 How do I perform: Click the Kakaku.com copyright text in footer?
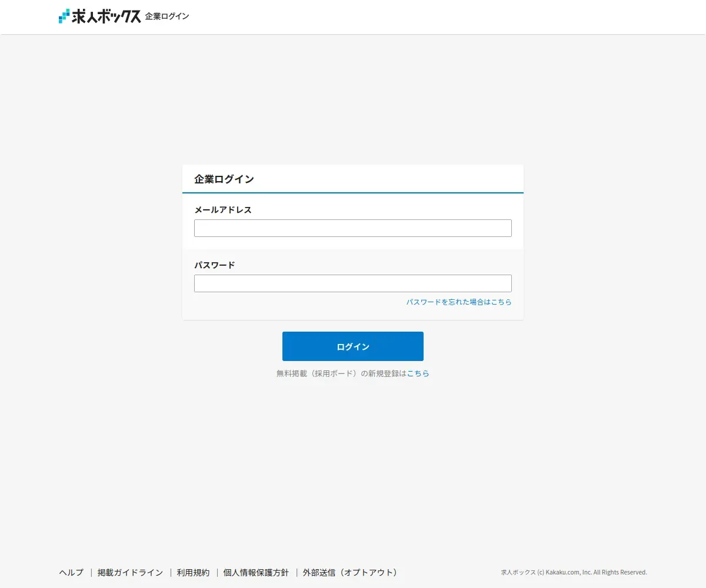[574, 572]
